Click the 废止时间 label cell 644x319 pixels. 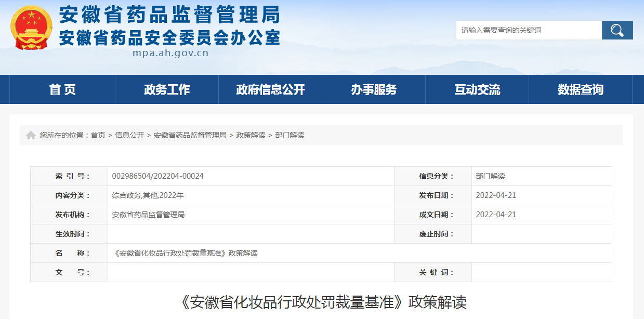click(x=433, y=234)
